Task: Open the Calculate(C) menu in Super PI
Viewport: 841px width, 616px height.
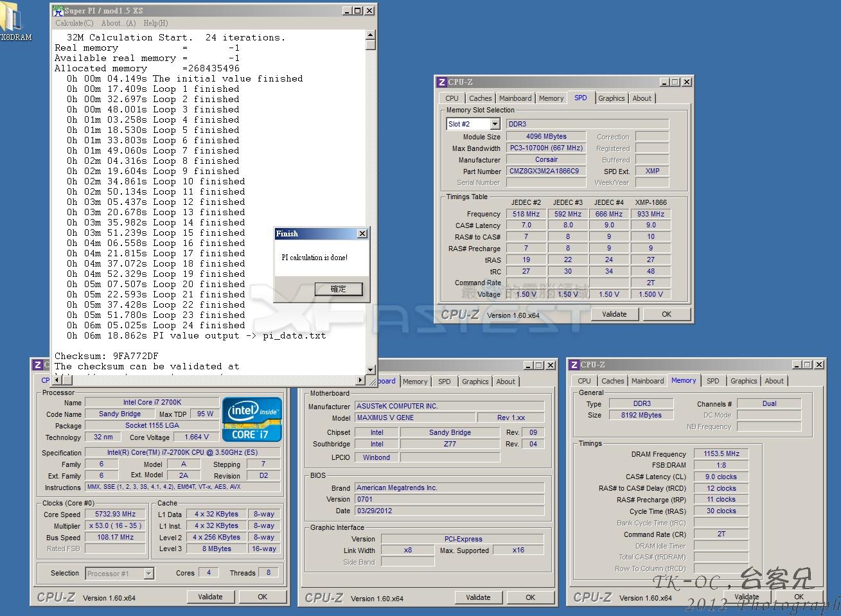Action: pyautogui.click(x=75, y=23)
